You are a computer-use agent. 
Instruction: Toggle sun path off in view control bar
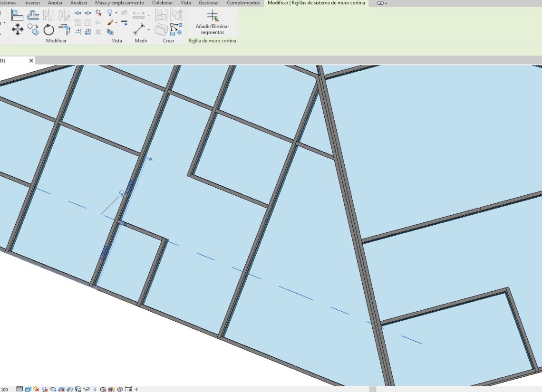tap(37, 389)
